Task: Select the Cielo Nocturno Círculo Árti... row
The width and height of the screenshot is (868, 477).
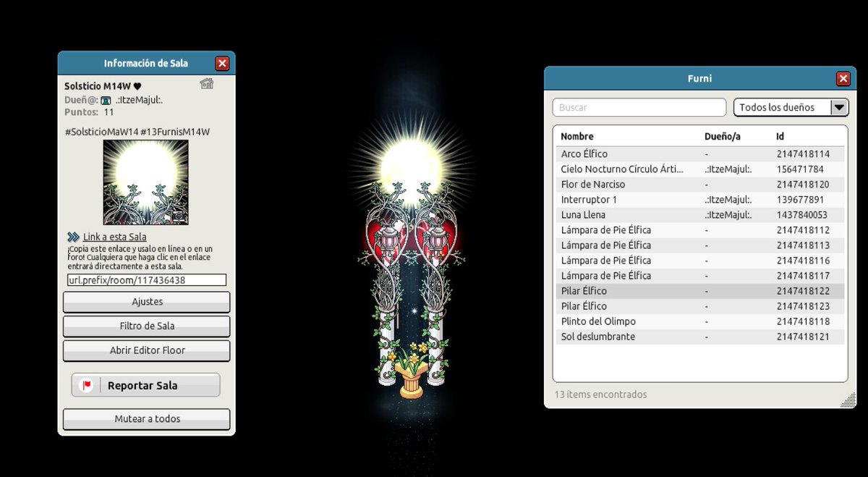Action: [700, 169]
